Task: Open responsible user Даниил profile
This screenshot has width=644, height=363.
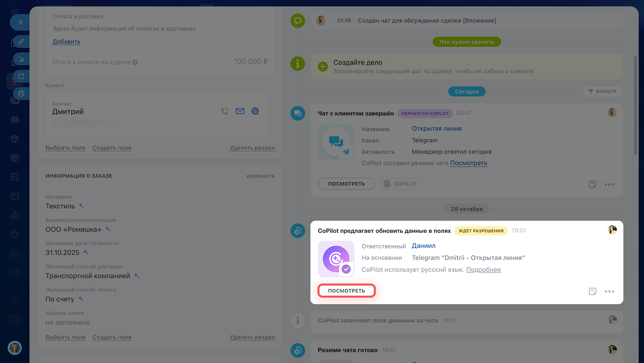Action: pos(423,246)
